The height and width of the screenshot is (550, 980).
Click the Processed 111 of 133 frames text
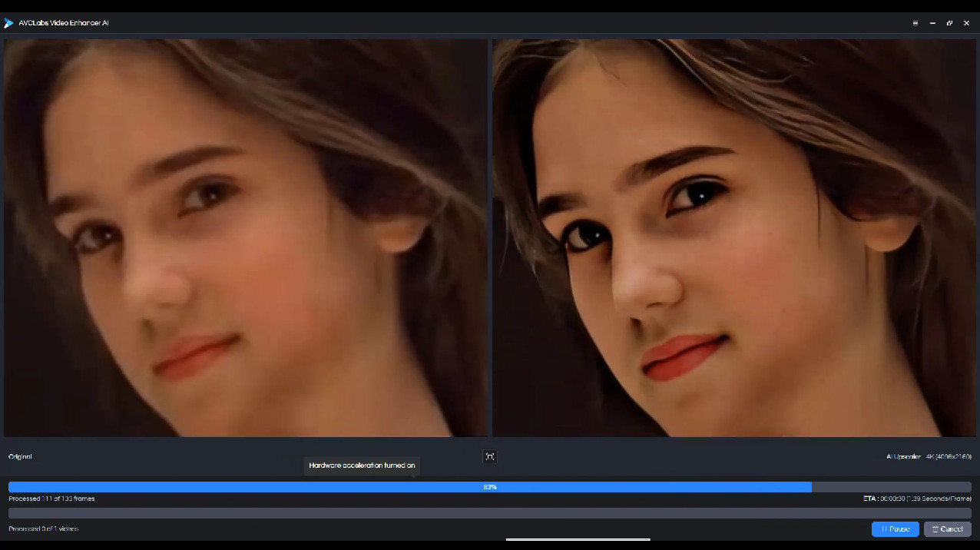50,498
